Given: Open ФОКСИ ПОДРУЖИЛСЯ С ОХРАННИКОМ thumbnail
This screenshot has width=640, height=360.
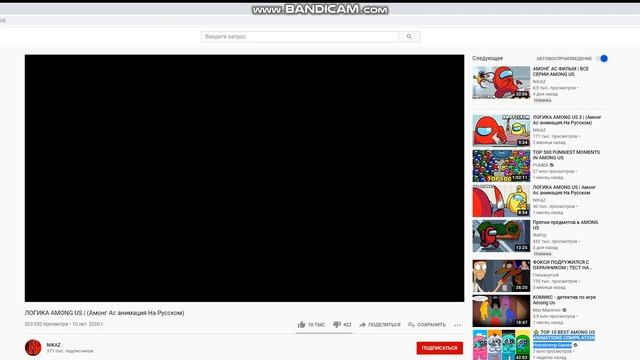Looking at the screenshot, I should tap(501, 276).
